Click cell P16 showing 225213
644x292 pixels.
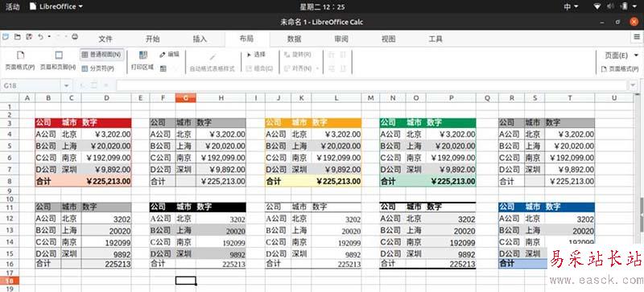(x=451, y=264)
